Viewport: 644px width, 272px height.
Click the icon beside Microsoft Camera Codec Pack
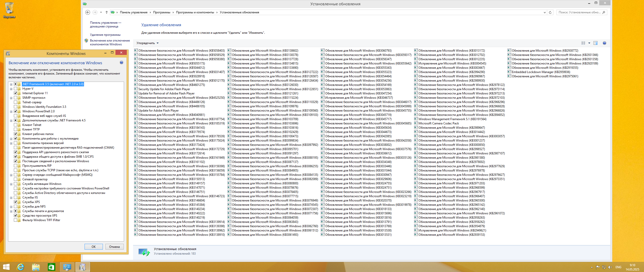pos(416,123)
